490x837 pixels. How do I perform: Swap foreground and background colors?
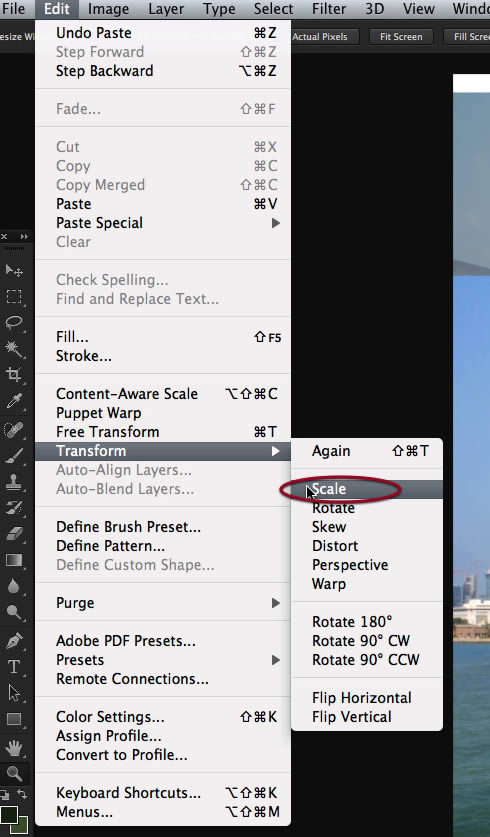21,794
